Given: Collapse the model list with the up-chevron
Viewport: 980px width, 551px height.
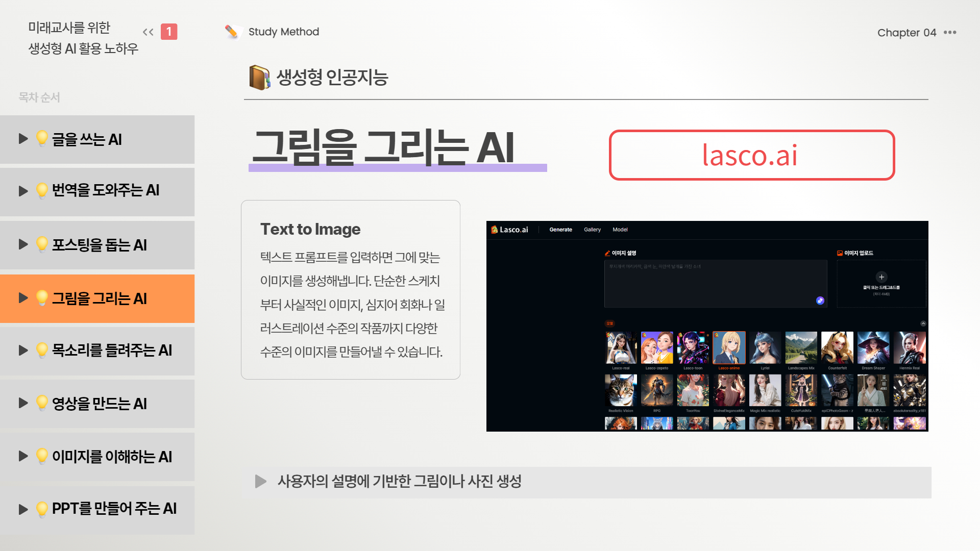Looking at the screenshot, I should coord(923,323).
